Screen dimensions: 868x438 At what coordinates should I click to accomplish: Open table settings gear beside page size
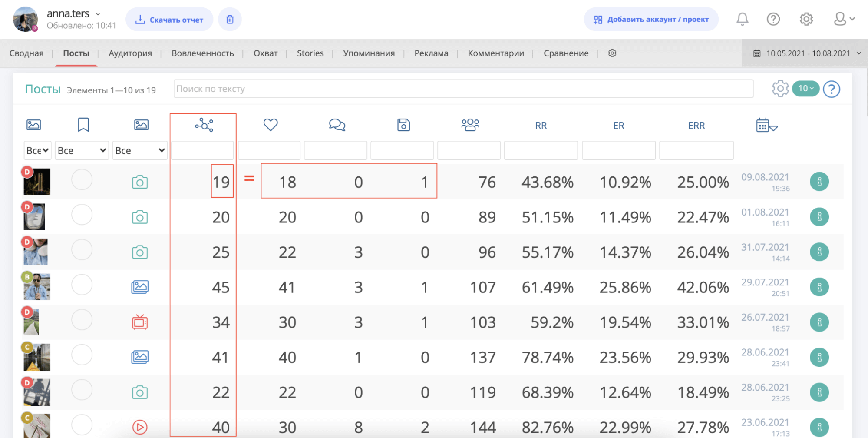(780, 89)
